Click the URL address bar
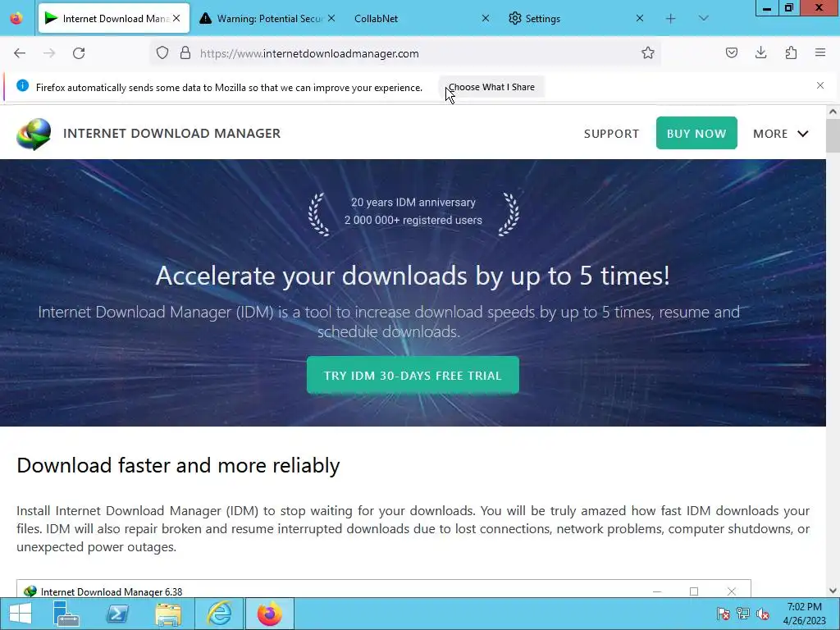The width and height of the screenshot is (840, 630). click(x=405, y=53)
